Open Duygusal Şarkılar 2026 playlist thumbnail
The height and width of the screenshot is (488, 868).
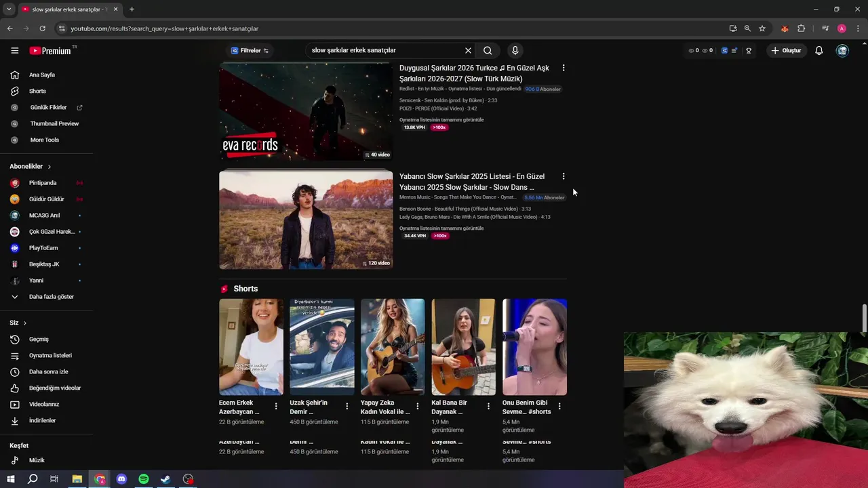pos(306,112)
